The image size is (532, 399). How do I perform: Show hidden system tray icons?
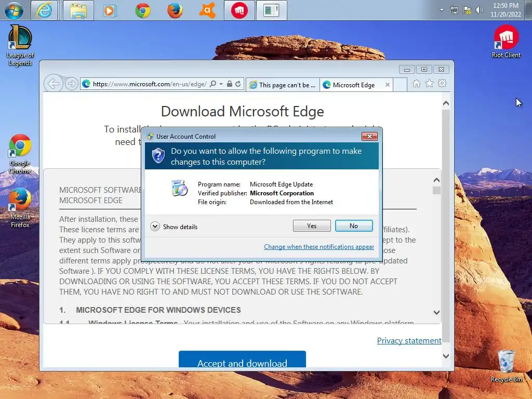tap(442, 10)
